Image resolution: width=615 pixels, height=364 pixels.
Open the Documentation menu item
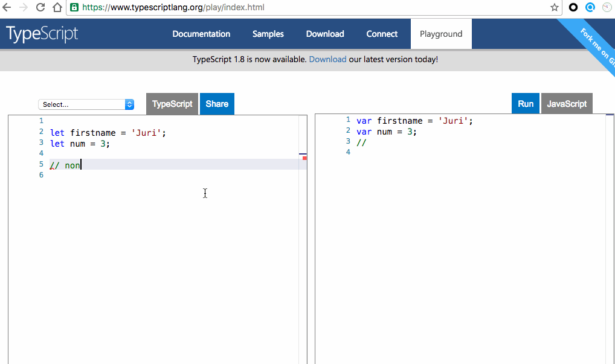[x=201, y=34]
